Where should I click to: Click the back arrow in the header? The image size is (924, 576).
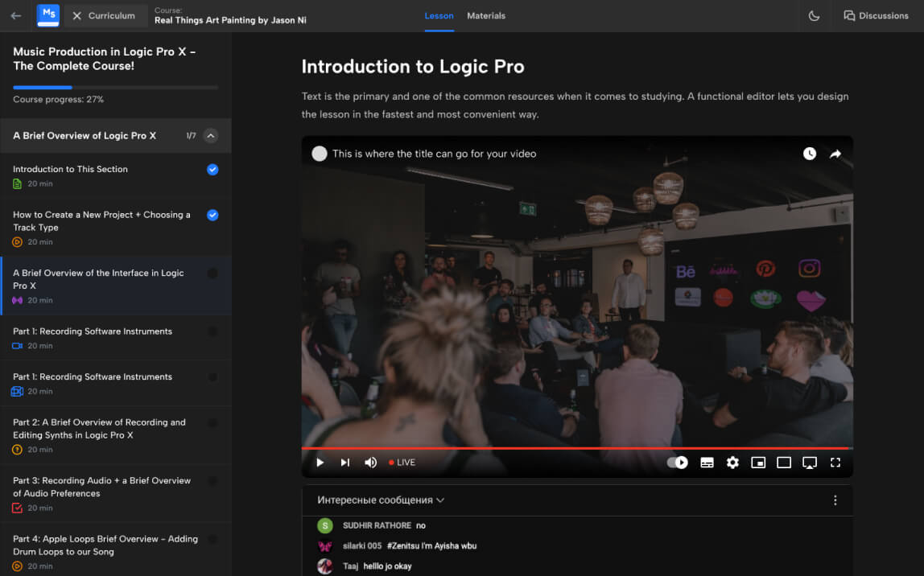[16, 16]
